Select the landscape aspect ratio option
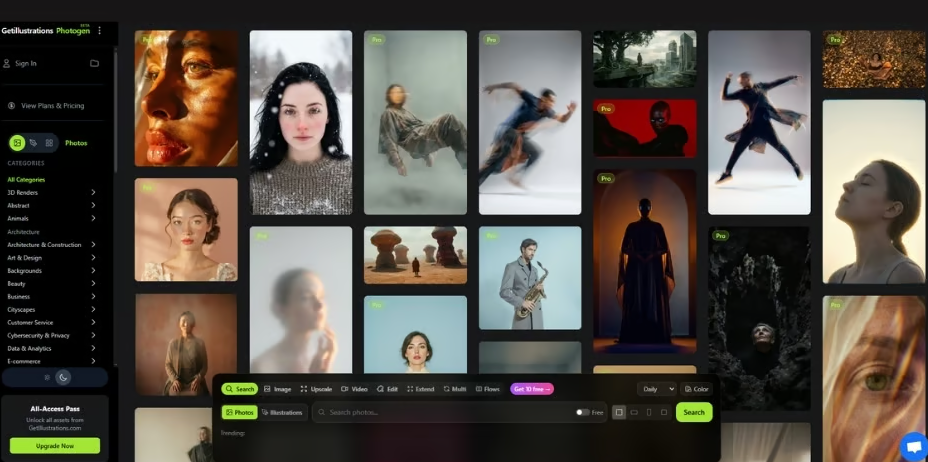The width and height of the screenshot is (928, 462). [x=634, y=412]
